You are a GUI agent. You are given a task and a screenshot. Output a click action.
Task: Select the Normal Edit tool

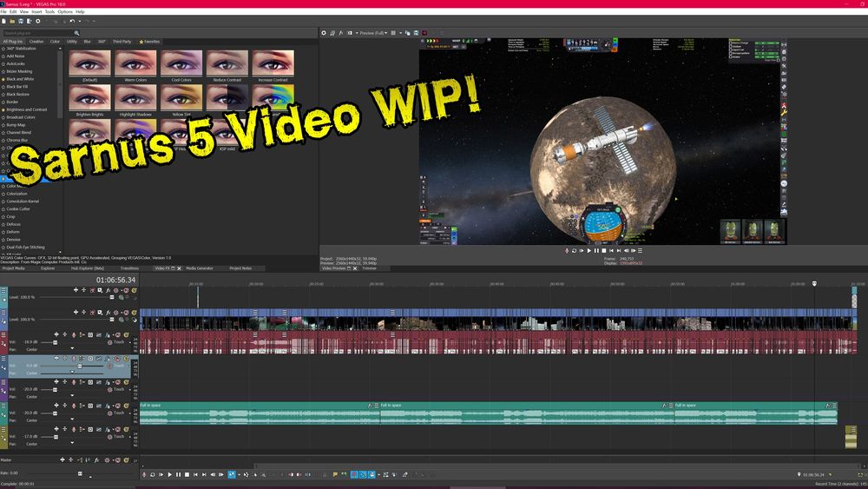(232, 474)
